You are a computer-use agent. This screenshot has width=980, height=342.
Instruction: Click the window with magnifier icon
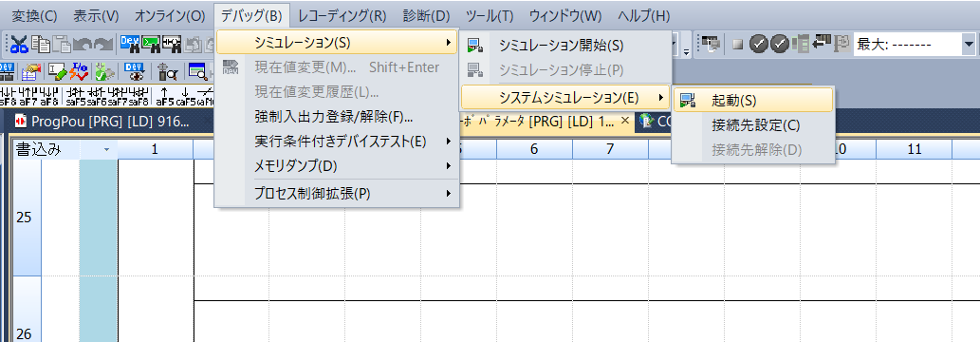point(197,71)
